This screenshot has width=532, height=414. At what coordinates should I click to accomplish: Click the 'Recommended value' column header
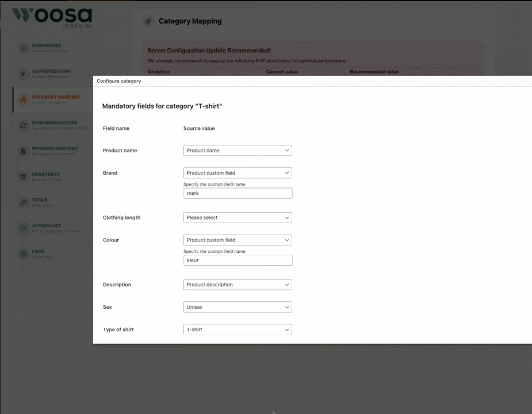tap(374, 72)
